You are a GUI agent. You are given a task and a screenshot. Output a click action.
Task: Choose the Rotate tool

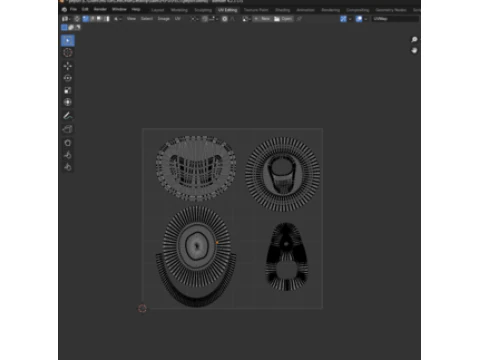[68, 78]
